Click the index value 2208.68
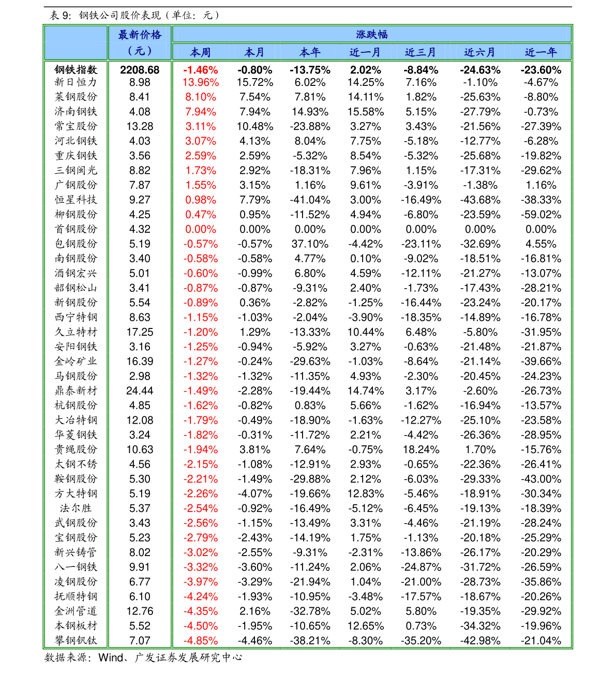 [x=140, y=70]
